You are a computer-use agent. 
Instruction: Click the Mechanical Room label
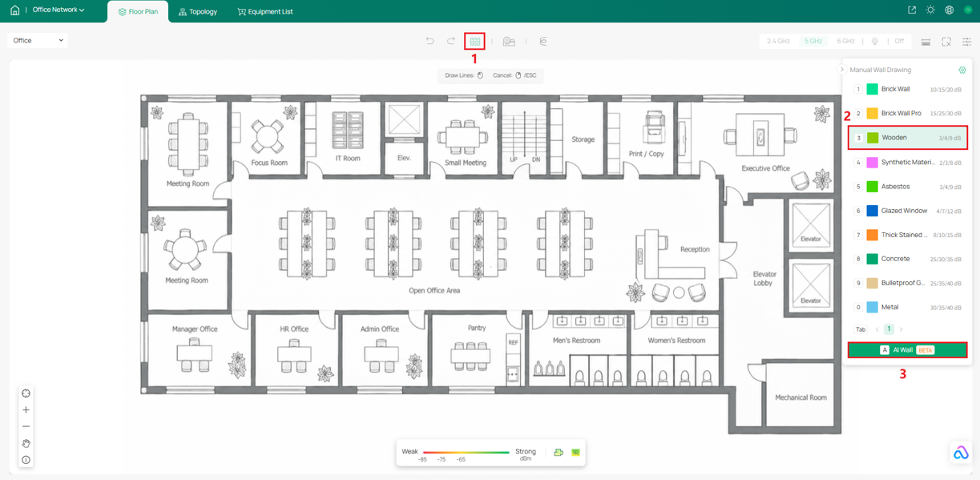pyautogui.click(x=801, y=397)
